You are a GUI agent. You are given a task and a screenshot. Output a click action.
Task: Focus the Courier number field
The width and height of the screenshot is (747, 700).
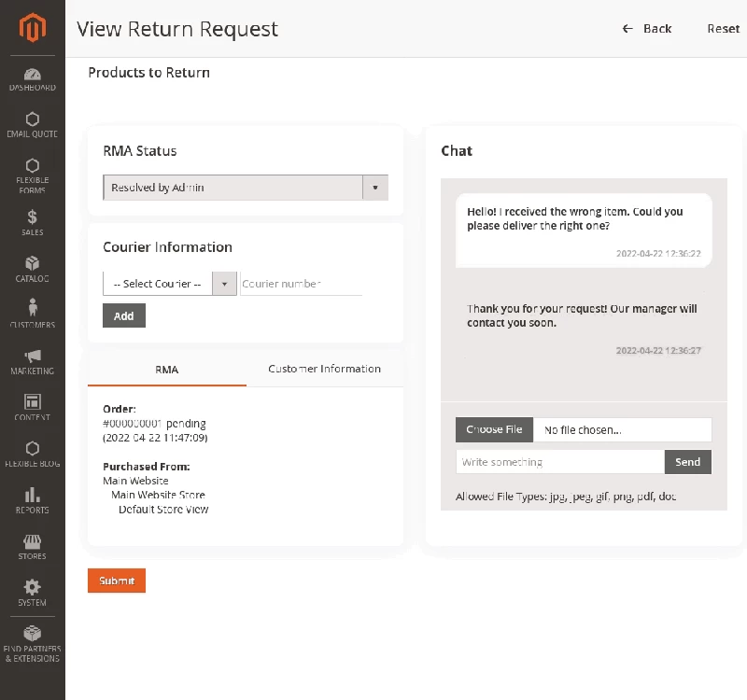point(301,284)
